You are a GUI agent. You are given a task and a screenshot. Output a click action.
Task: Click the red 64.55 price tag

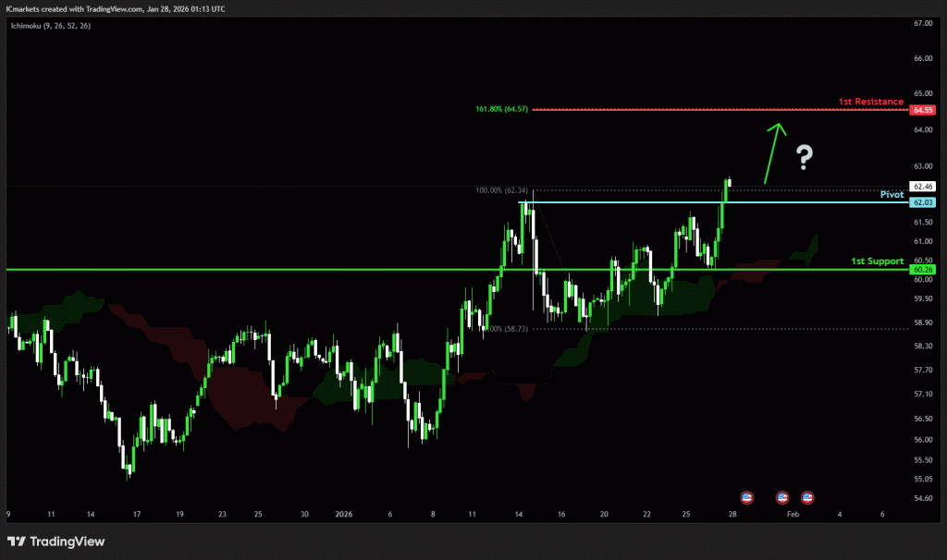pos(921,110)
